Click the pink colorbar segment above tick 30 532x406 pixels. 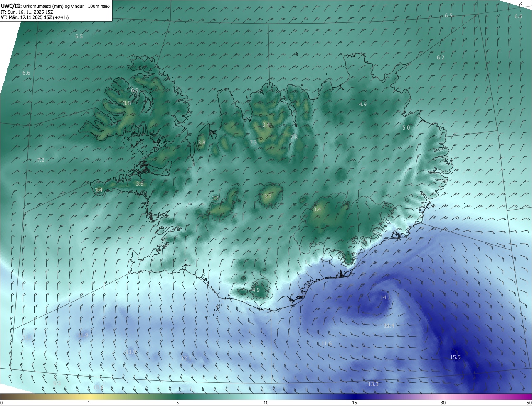click(x=443, y=397)
